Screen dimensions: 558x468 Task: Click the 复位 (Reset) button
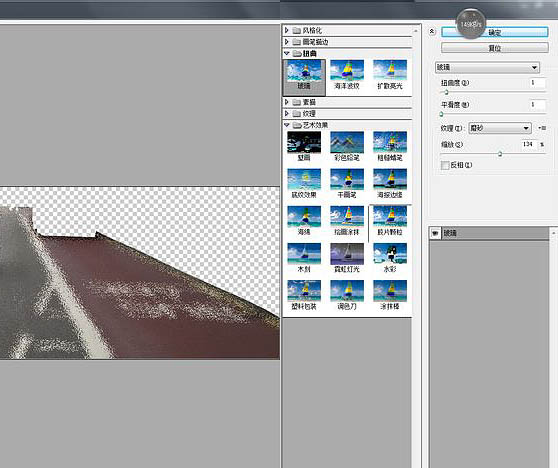[495, 48]
